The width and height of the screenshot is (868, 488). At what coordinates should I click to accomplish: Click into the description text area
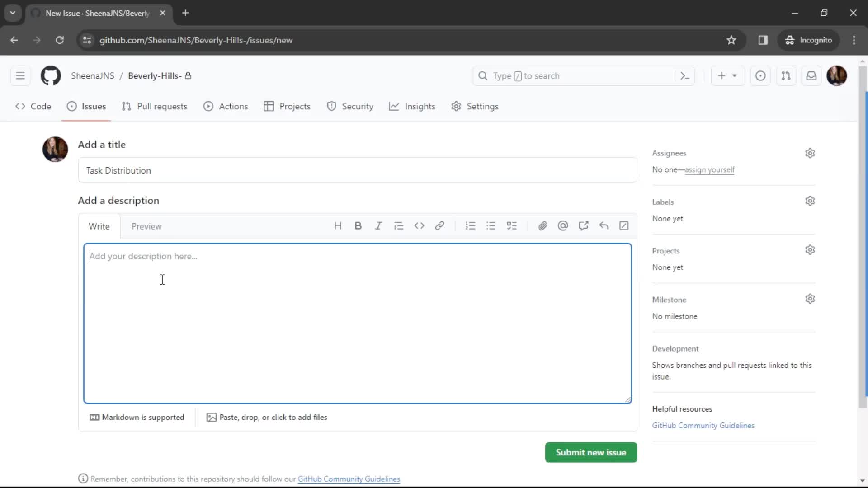tap(358, 324)
